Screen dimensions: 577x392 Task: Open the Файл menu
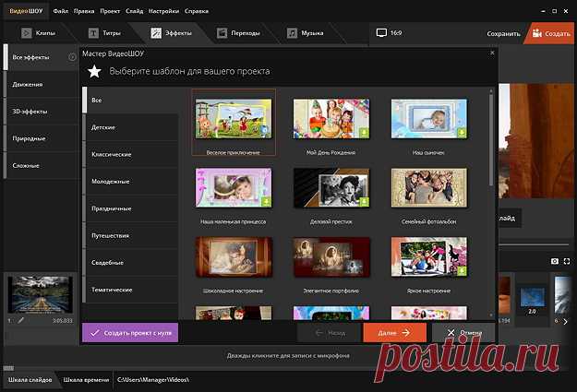[61, 11]
